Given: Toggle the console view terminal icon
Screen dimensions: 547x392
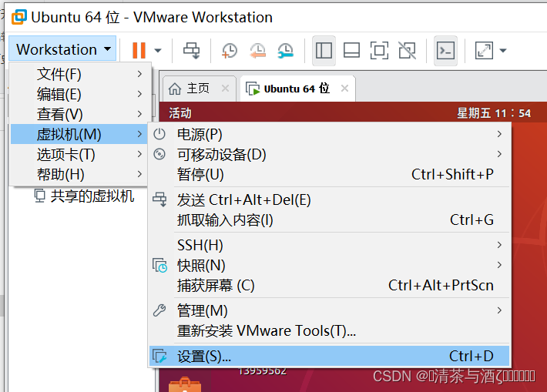Looking at the screenshot, I should click(x=445, y=51).
